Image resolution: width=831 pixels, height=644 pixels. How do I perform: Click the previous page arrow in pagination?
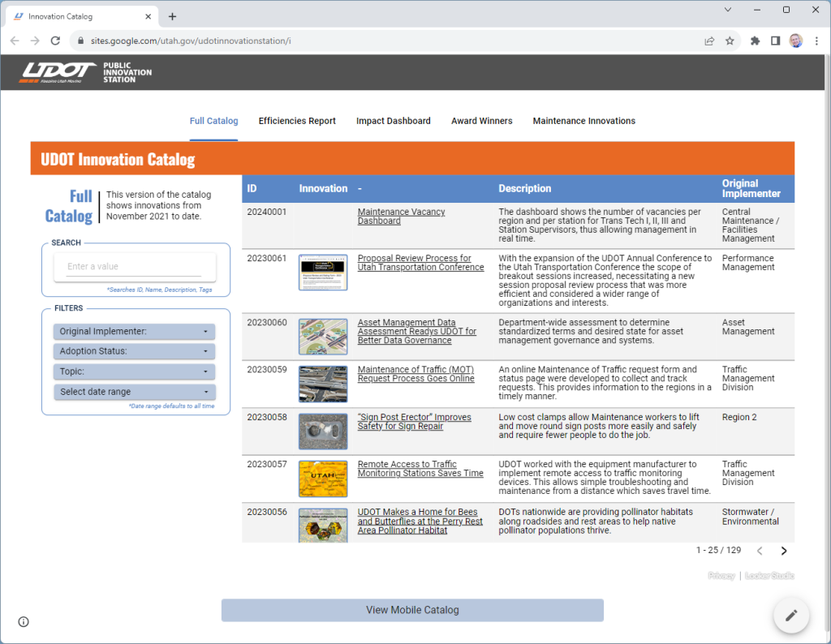pyautogui.click(x=760, y=551)
